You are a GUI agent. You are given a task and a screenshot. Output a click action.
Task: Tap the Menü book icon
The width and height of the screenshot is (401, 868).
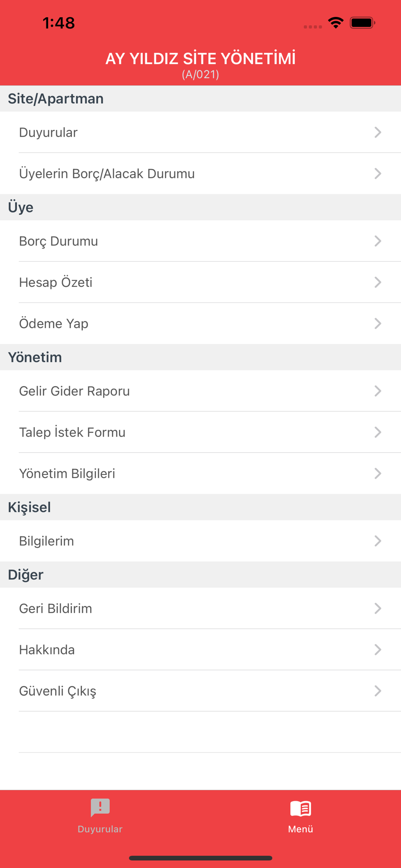[300, 809]
